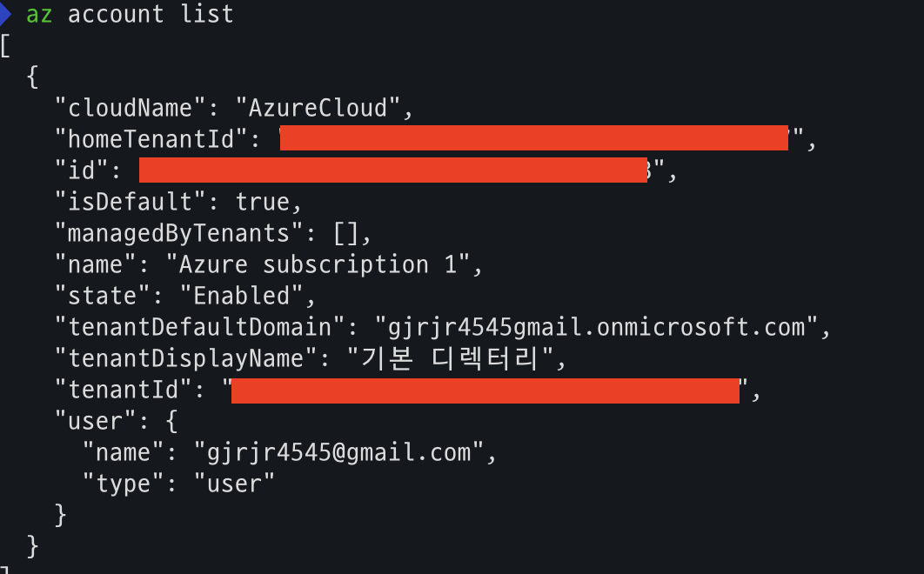
Task: Click the green 'az' command word
Action: 39,15
